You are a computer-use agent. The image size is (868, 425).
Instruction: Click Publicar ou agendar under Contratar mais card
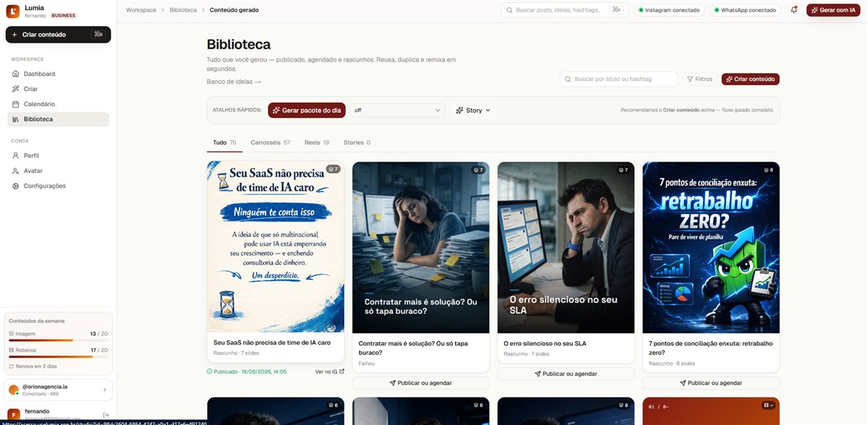(420, 382)
